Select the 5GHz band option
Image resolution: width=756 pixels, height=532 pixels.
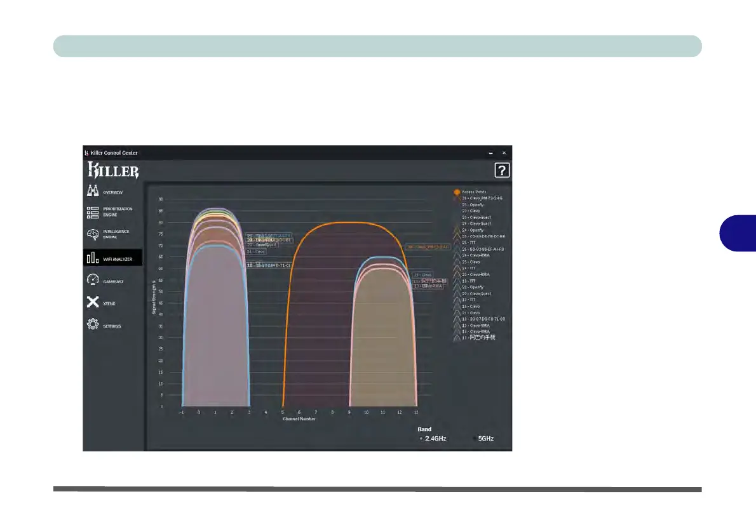coord(483,439)
